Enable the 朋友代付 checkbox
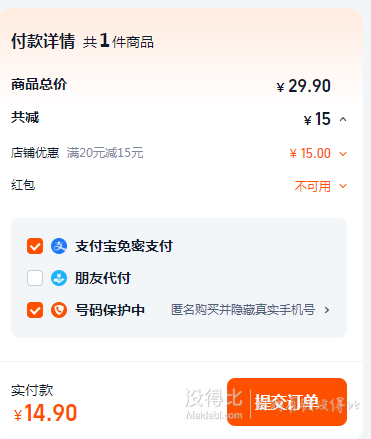Image resolution: width=371 pixels, height=439 pixels. tap(35, 278)
